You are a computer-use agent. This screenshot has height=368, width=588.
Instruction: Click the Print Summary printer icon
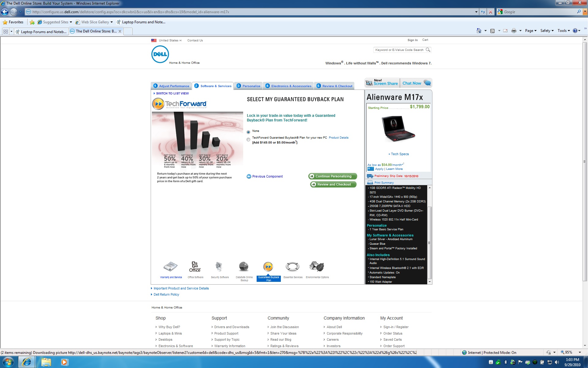click(370, 182)
